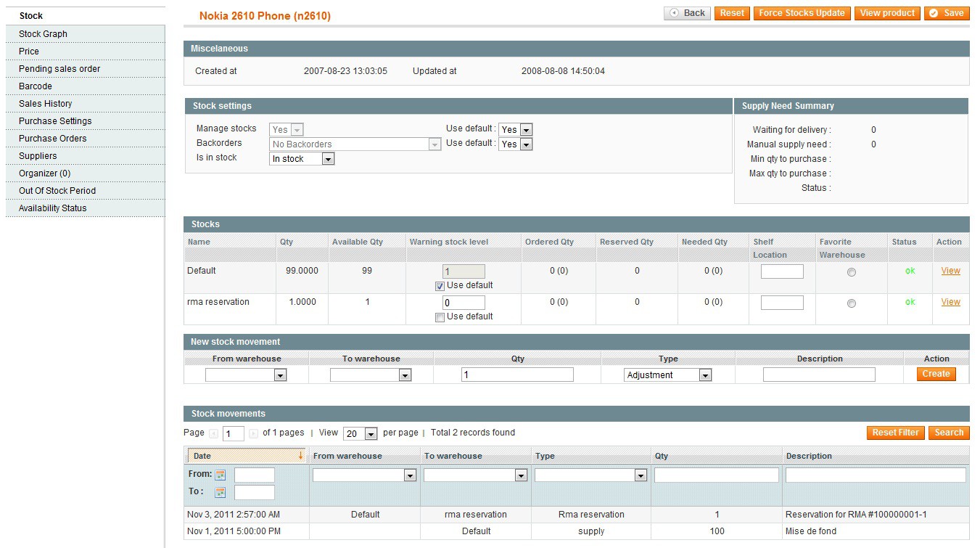Toggle Use default checkbox for Default stock
Viewport: 980px width, 548px height.
440,286
